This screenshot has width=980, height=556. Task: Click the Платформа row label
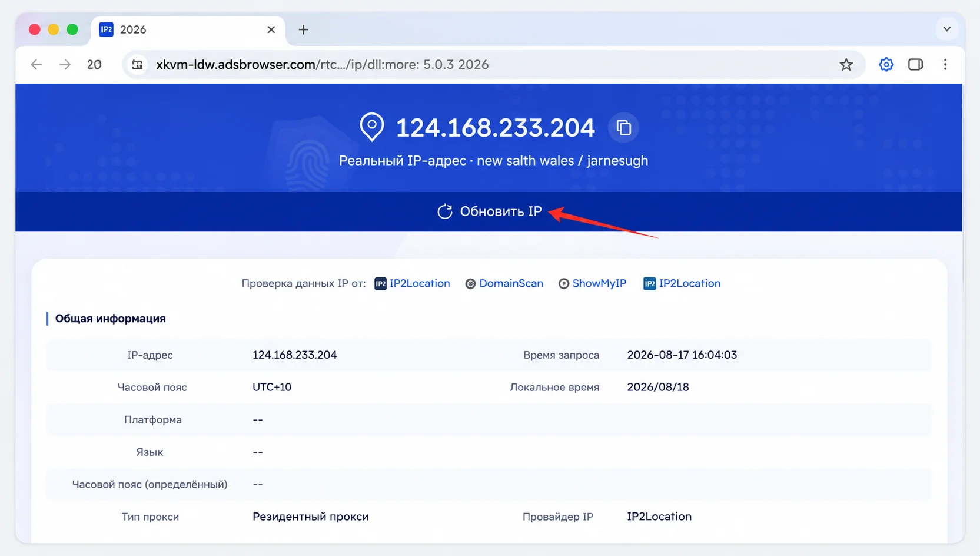[x=152, y=420]
